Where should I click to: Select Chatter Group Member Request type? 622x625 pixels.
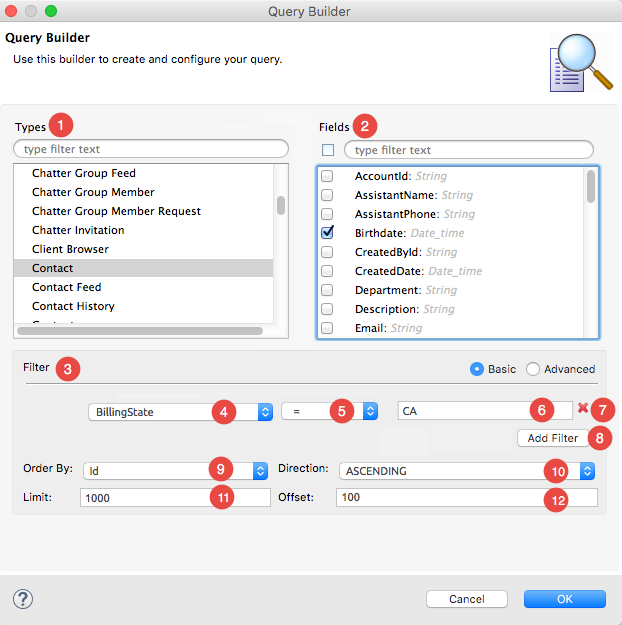click(116, 211)
